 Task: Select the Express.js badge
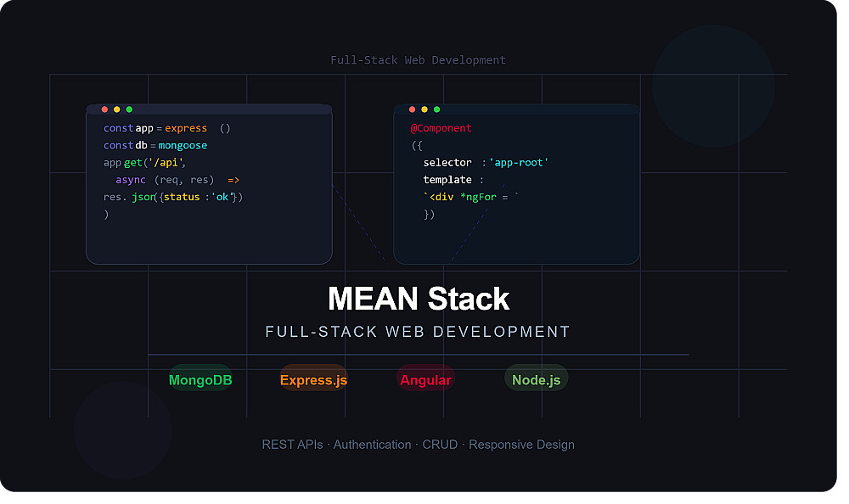click(x=313, y=379)
